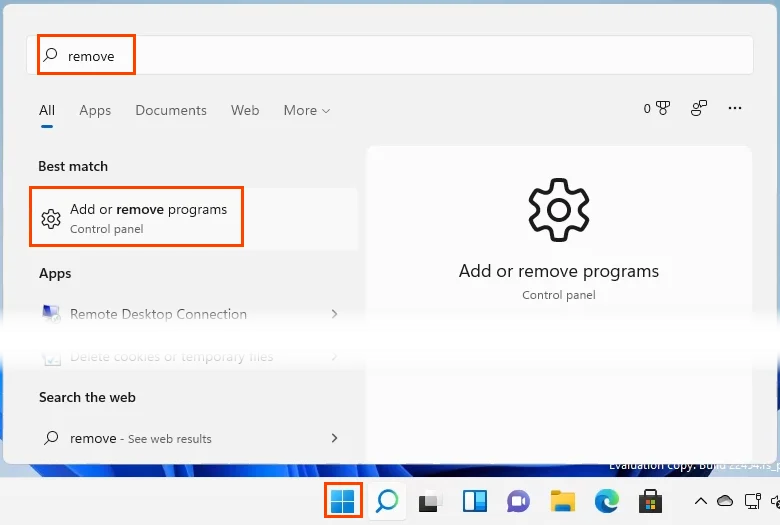Switch to the Apps tab

(95, 110)
